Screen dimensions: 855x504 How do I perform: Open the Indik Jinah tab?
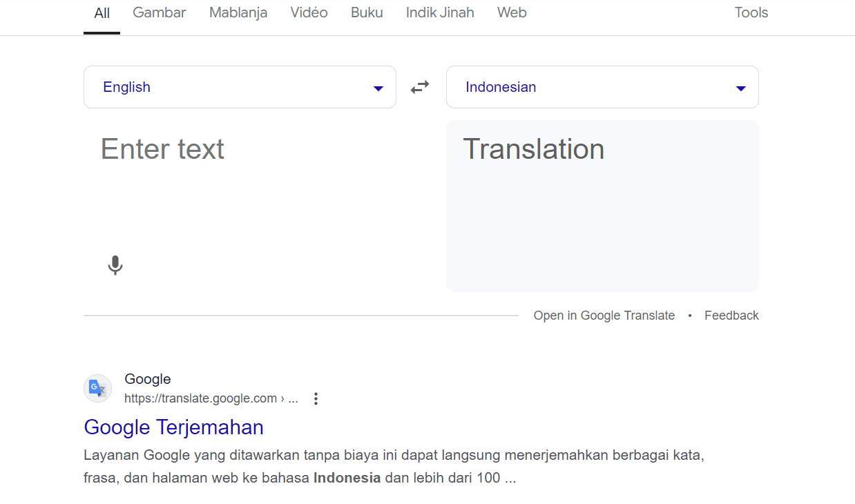tap(440, 12)
